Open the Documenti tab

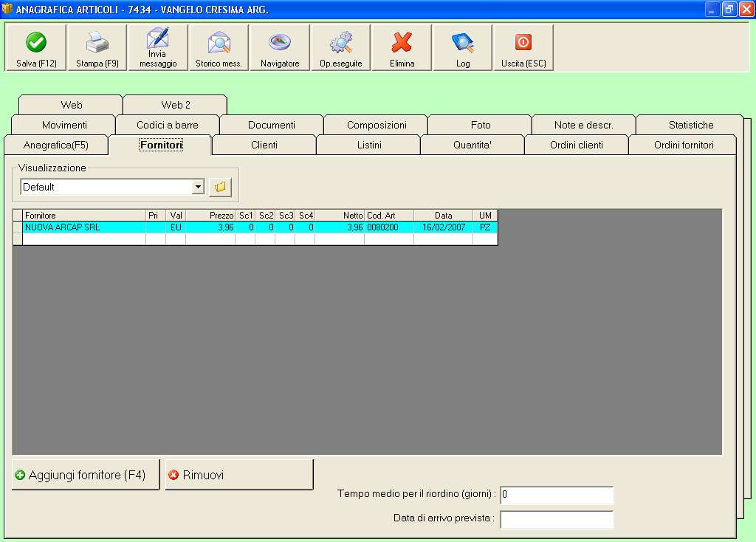point(272,125)
